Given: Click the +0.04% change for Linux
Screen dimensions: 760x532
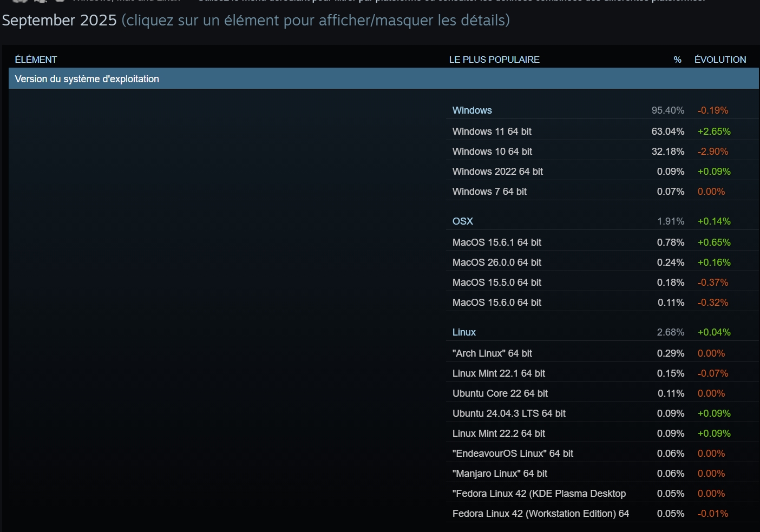Looking at the screenshot, I should [x=714, y=332].
